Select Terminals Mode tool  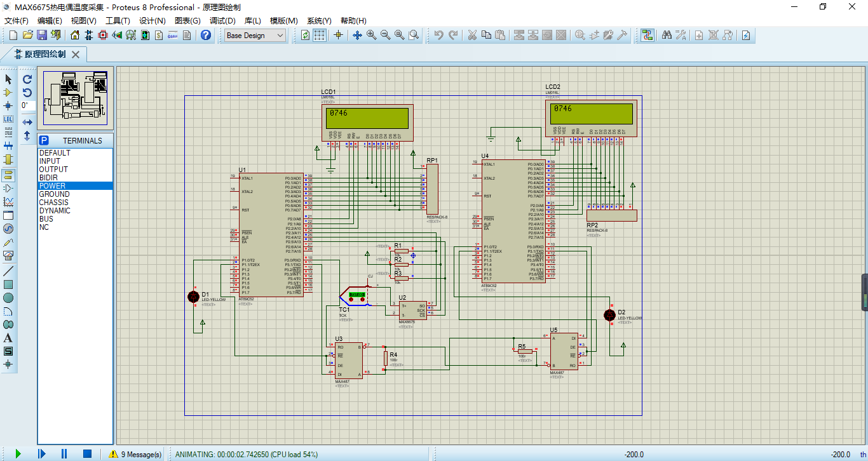(8, 175)
